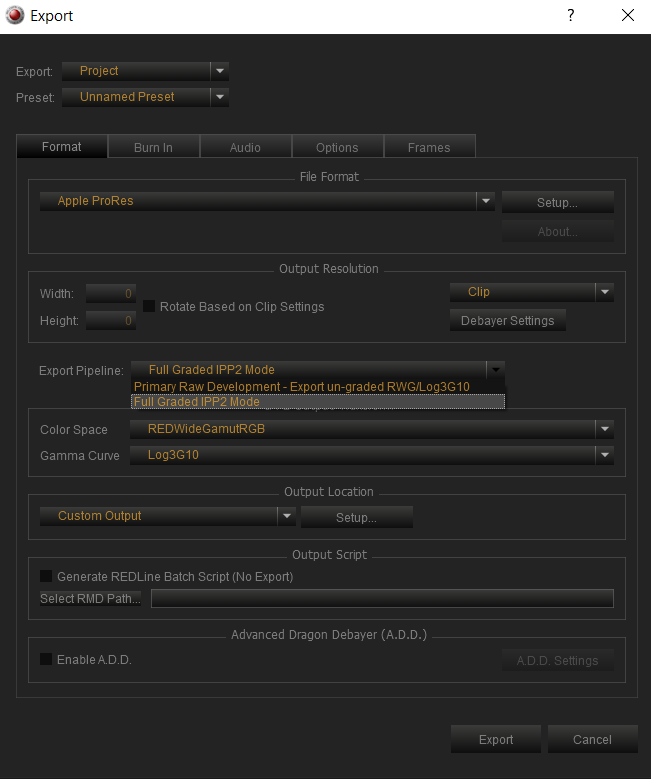Click the Gamma Curve dropdown arrow
This screenshot has width=651, height=779.
click(x=605, y=455)
